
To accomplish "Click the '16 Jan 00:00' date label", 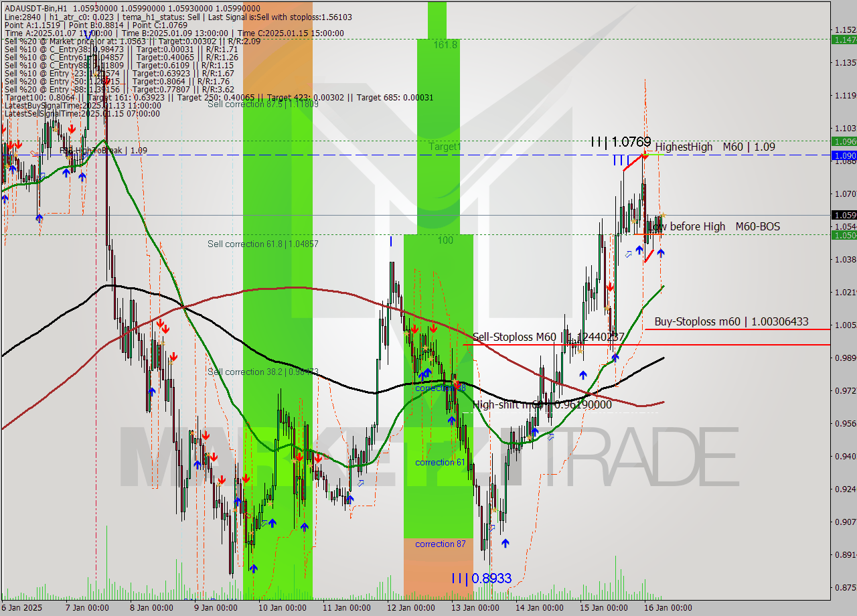I will tap(668, 608).
